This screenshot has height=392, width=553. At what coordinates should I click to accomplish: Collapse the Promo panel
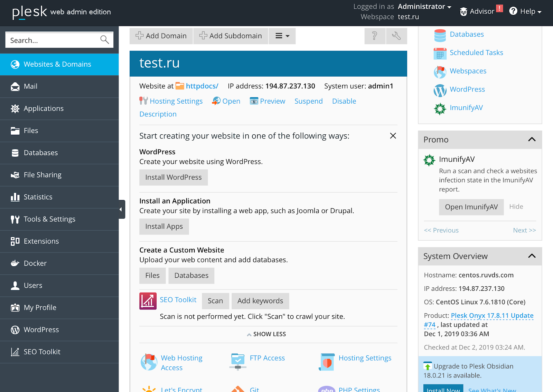[532, 140]
